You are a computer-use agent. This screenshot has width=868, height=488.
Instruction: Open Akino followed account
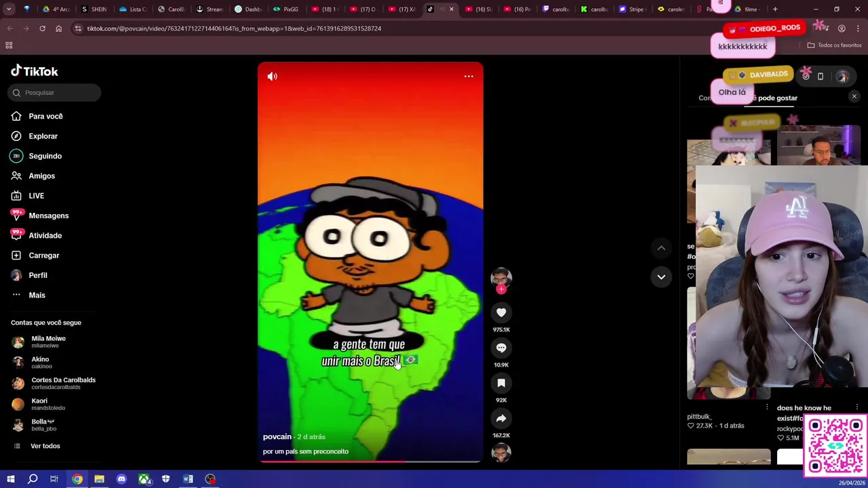coord(41,363)
